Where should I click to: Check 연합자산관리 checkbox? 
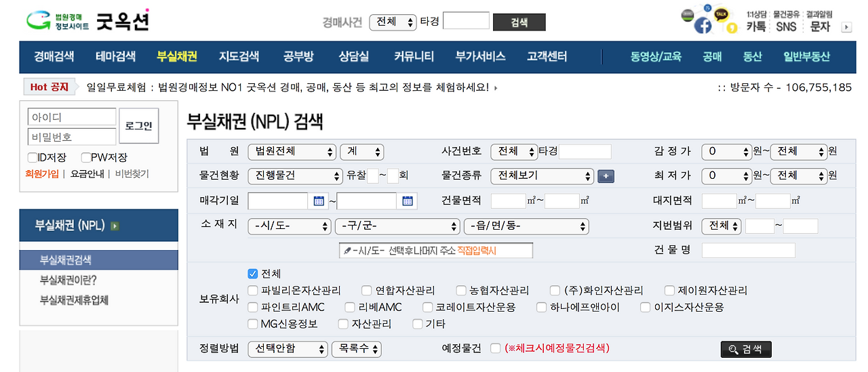367,291
